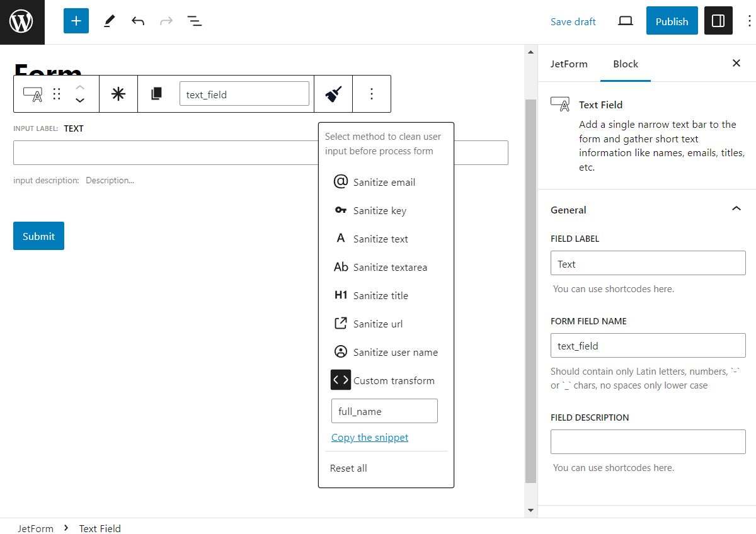
Task: Open the block options three-dot menu
Action: pos(372,93)
